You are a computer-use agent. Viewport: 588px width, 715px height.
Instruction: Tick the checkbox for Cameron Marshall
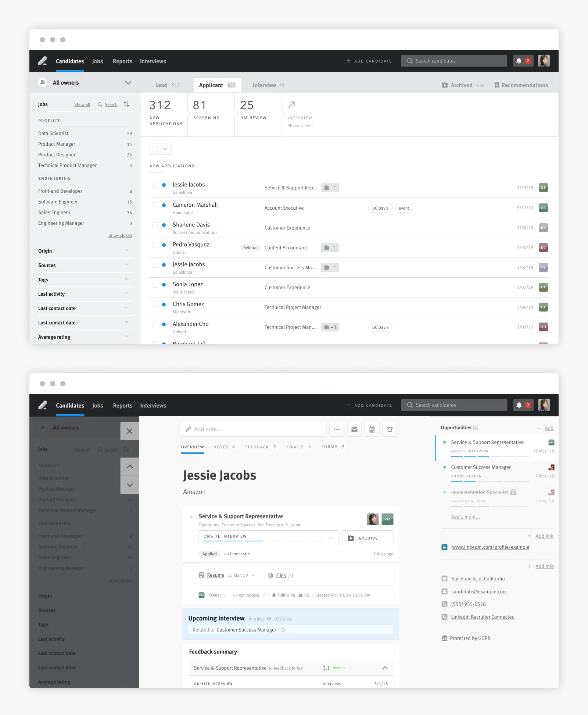tap(155, 205)
